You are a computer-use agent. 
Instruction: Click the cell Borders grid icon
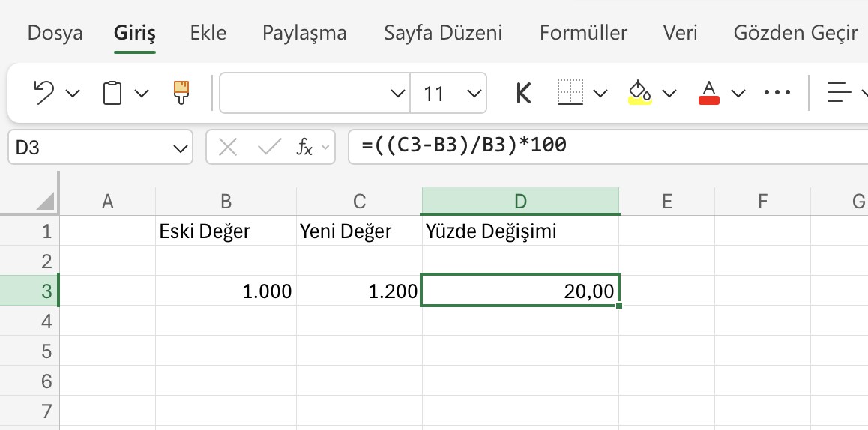[x=570, y=92]
